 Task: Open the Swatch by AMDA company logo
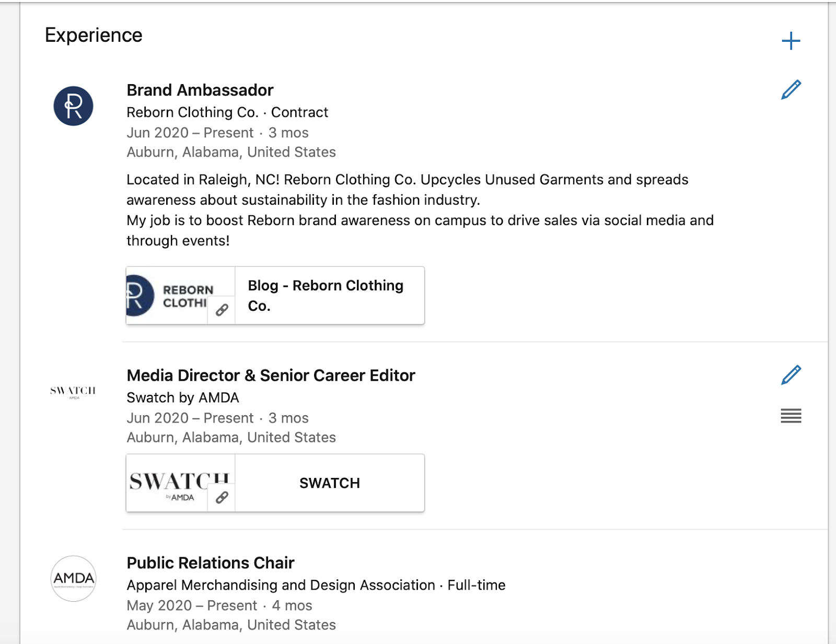[x=73, y=392]
